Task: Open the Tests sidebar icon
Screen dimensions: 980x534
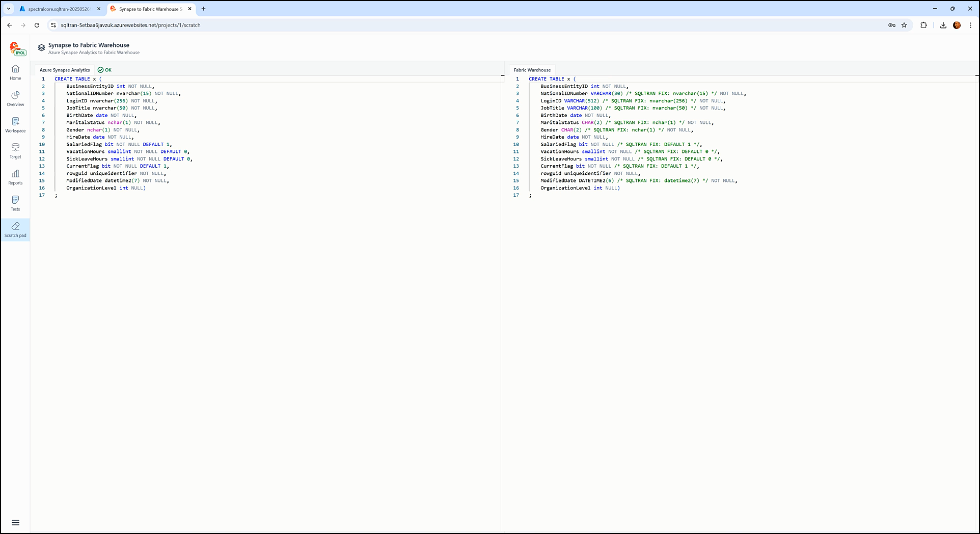Action: pos(15,203)
